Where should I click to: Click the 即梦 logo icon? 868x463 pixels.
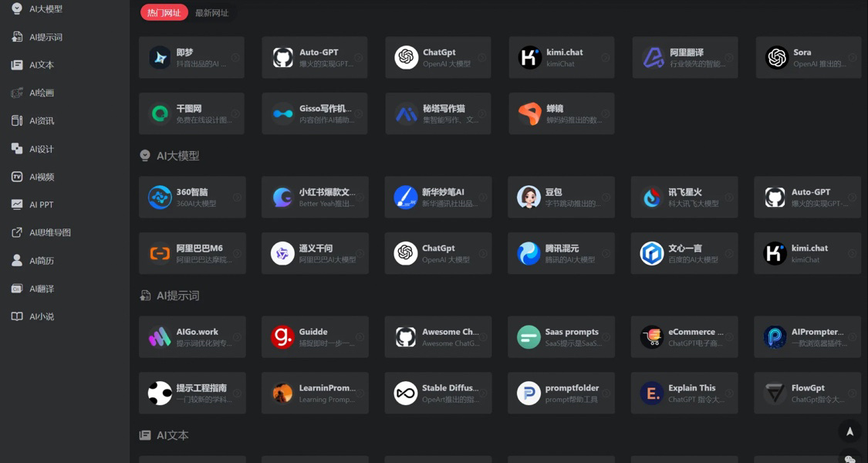160,58
